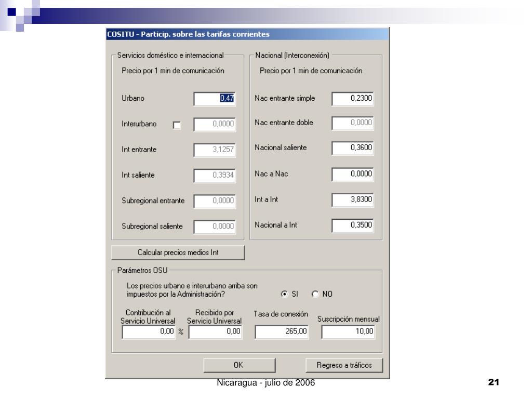Click the Int entrante value field
Image resolution: width=532 pixels, height=399 pixels.
pyautogui.click(x=215, y=150)
